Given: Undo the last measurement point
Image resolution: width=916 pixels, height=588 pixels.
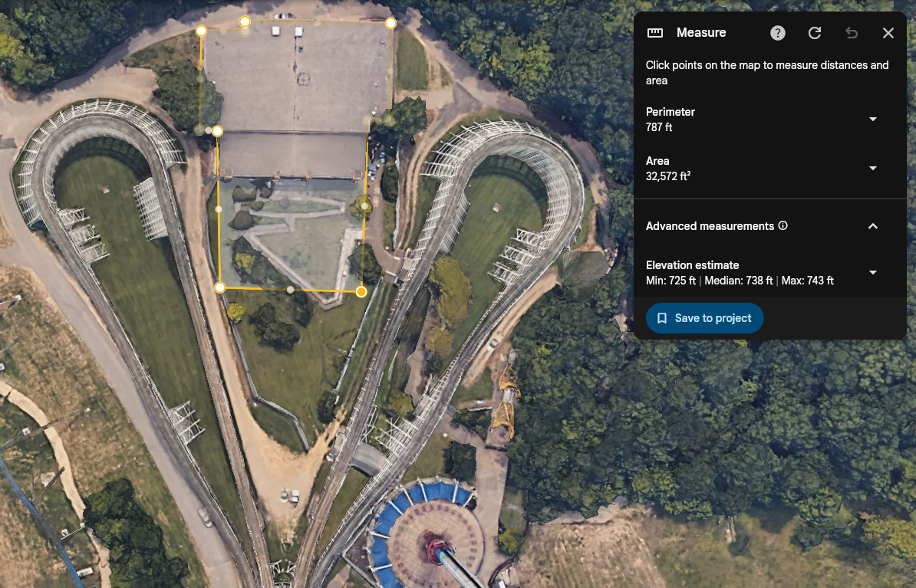Looking at the screenshot, I should tap(852, 33).
